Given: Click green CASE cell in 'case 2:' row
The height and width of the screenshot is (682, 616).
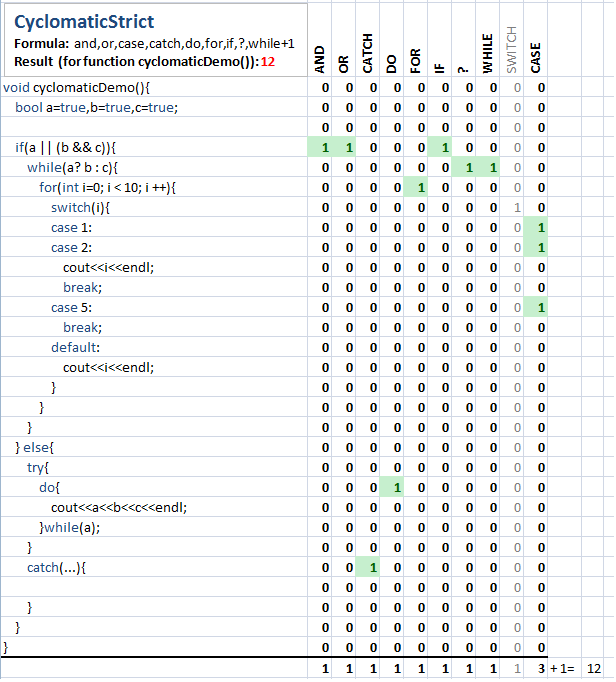Looking at the screenshot, I should click(536, 247).
